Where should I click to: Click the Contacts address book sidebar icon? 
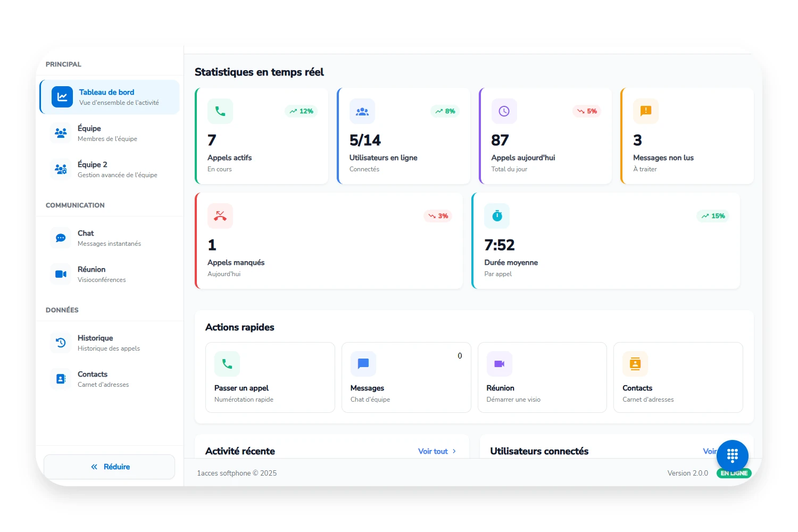(60, 378)
